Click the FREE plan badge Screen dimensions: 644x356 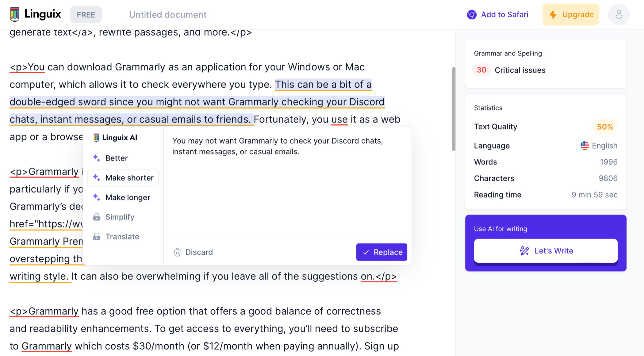pyautogui.click(x=86, y=15)
